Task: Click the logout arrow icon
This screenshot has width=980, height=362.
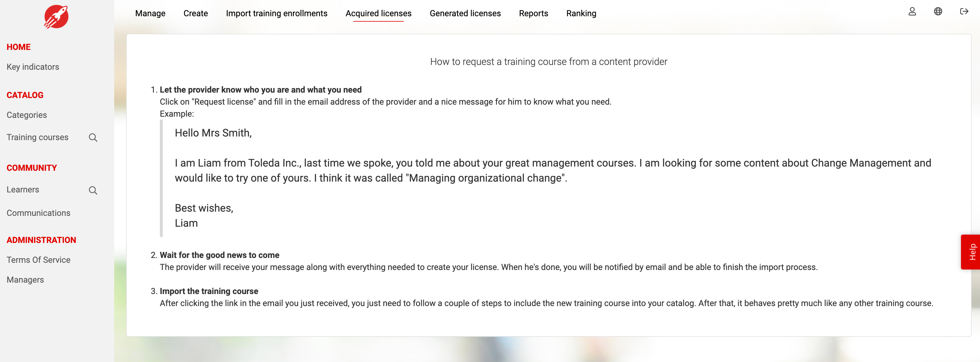Action: [x=964, y=12]
